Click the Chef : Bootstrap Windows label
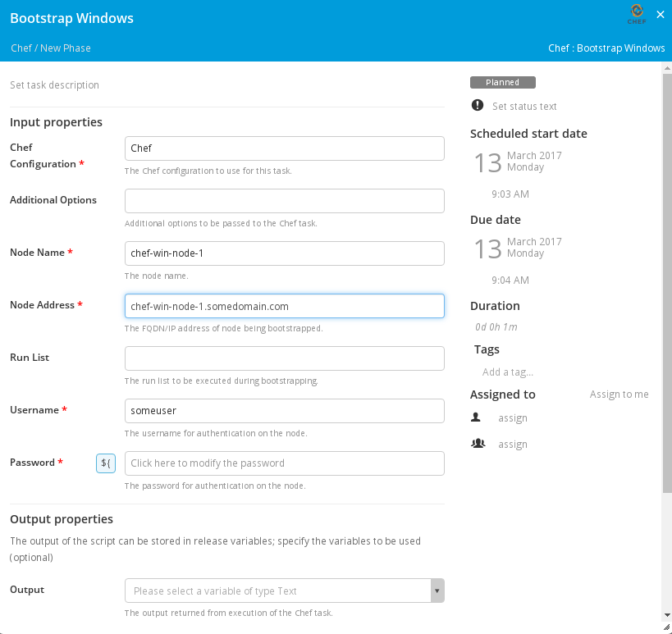Viewport: 672px width, 634px height. [606, 48]
